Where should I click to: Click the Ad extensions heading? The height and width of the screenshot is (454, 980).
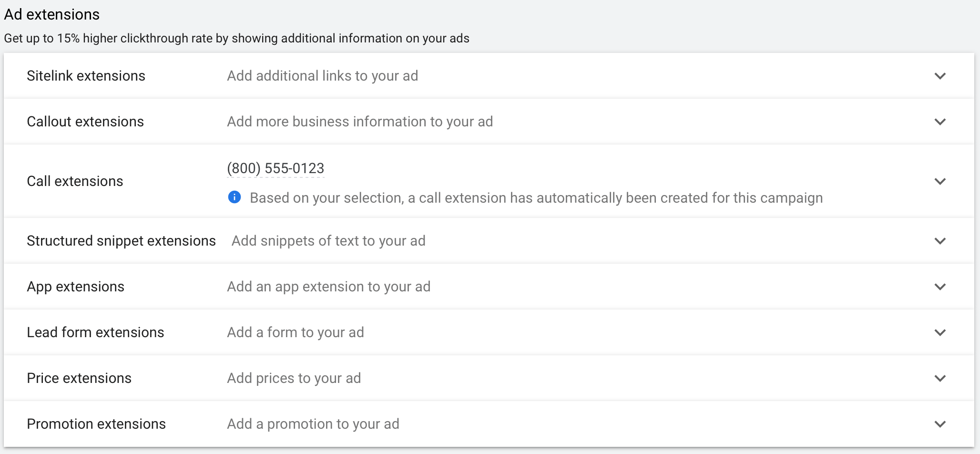(x=52, y=14)
